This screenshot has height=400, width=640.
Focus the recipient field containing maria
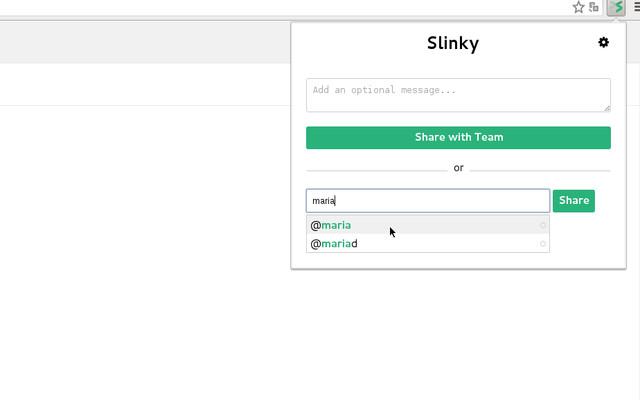tap(428, 201)
